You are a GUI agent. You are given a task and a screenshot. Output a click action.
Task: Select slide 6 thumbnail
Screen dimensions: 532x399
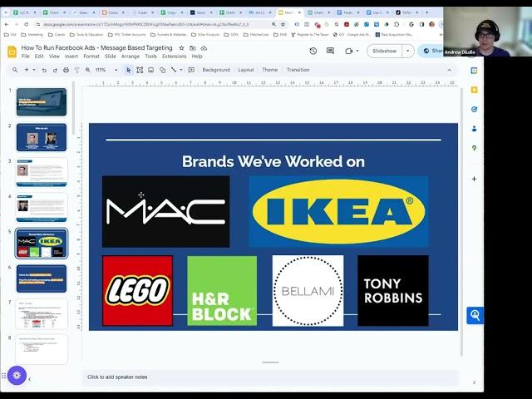[42, 278]
